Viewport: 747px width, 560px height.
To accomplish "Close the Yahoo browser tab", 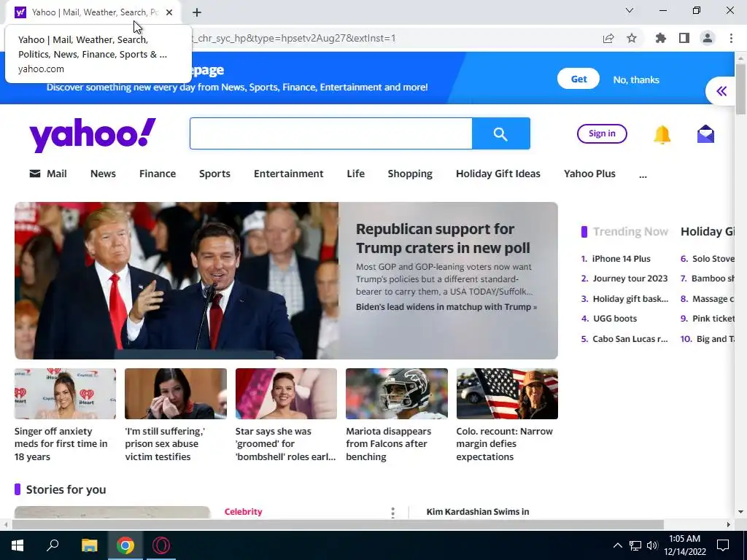I will (169, 12).
